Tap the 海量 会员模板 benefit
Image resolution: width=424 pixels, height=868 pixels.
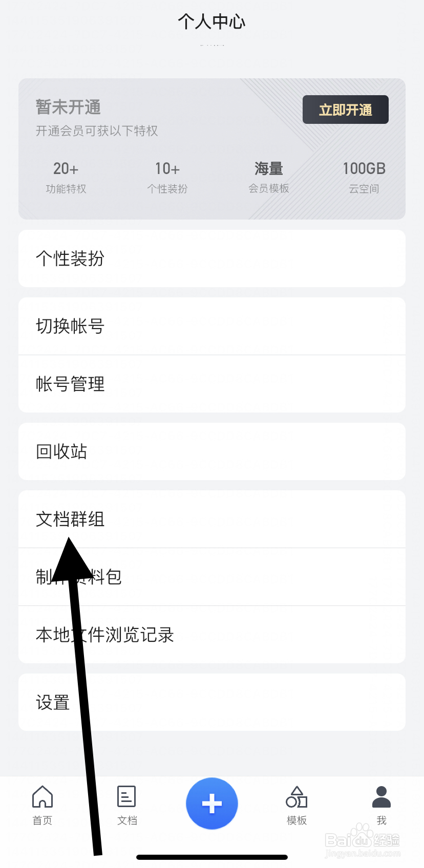click(x=269, y=178)
